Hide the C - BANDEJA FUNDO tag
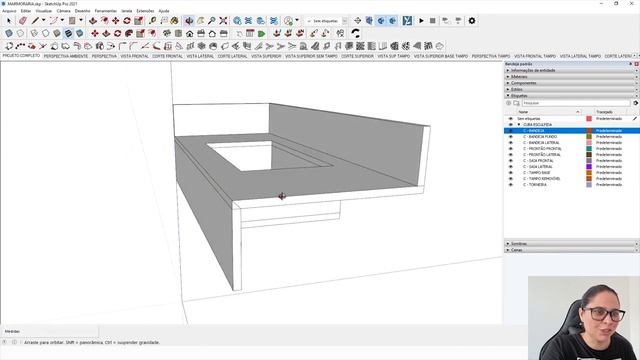This screenshot has height=360, width=640. coord(510,137)
